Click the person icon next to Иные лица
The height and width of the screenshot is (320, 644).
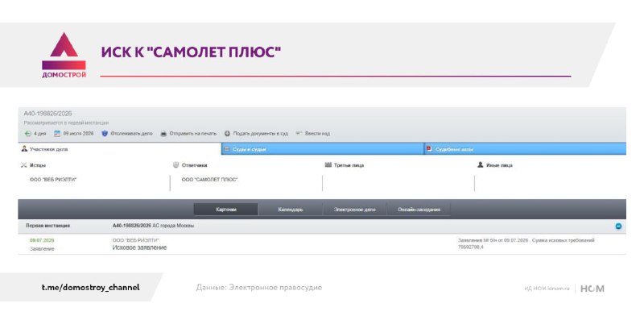click(480, 165)
